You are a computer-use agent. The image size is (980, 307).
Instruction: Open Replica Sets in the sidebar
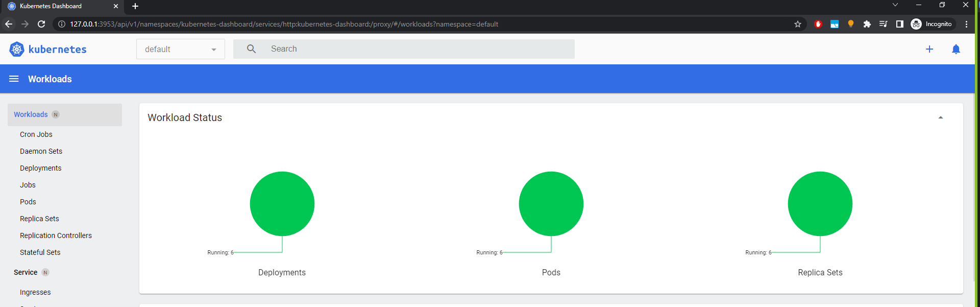39,219
